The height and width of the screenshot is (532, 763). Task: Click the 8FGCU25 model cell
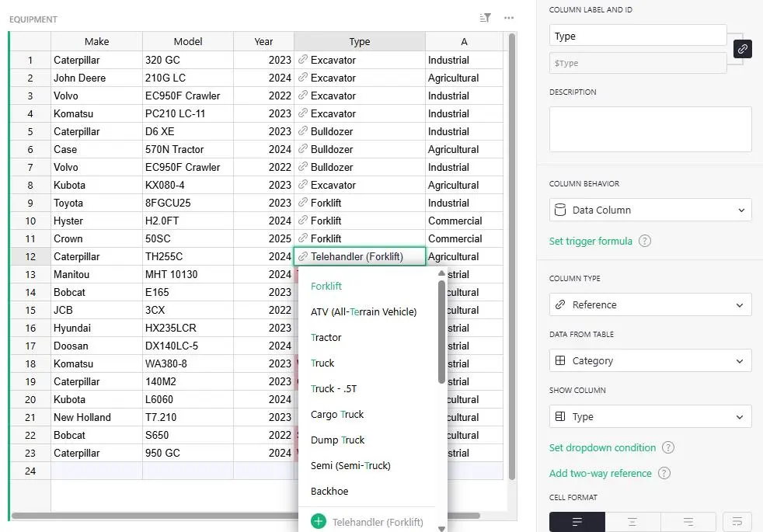(x=188, y=203)
